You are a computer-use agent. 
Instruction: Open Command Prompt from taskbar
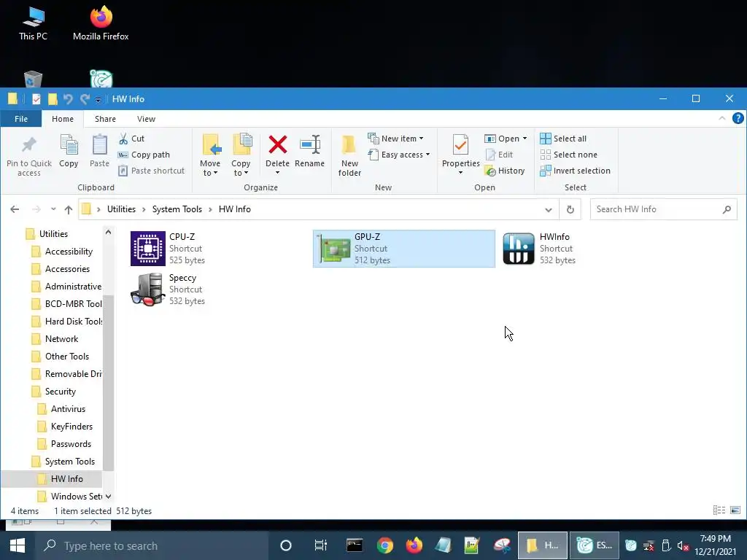[x=355, y=545]
